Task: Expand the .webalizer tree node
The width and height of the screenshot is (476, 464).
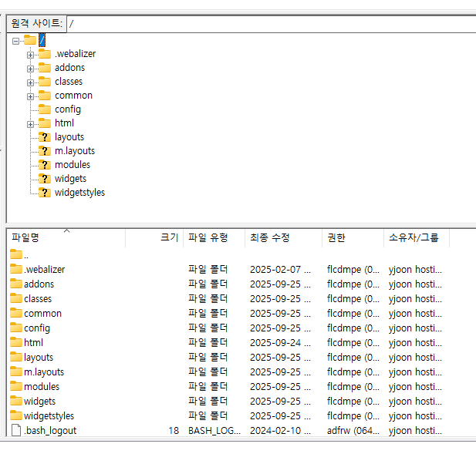Action: click(30, 54)
